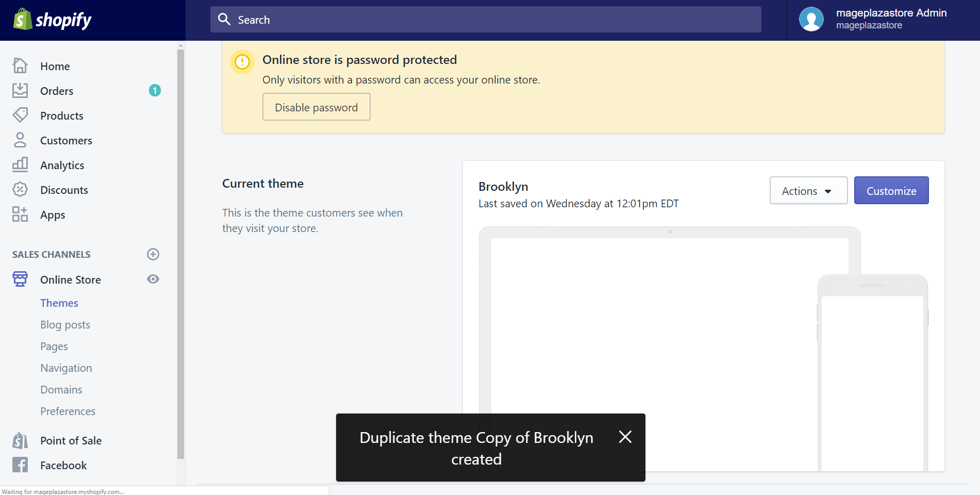Click the Home icon in sidebar

(x=20, y=65)
